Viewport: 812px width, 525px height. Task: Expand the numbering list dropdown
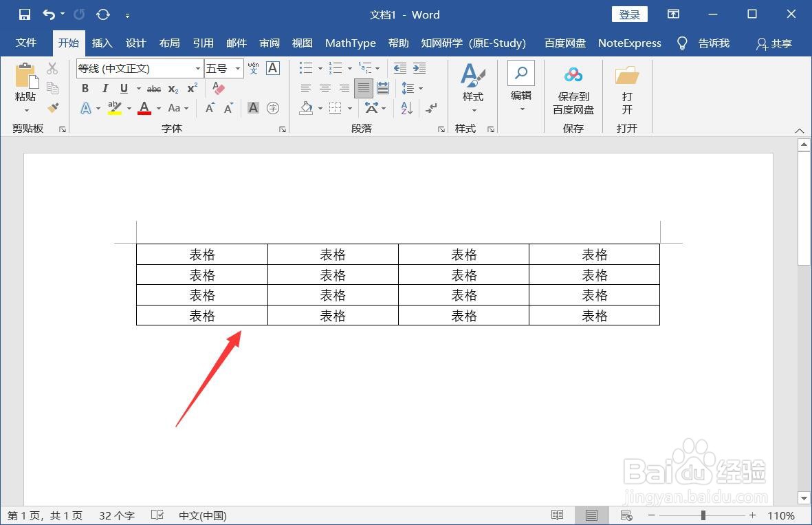click(349, 68)
